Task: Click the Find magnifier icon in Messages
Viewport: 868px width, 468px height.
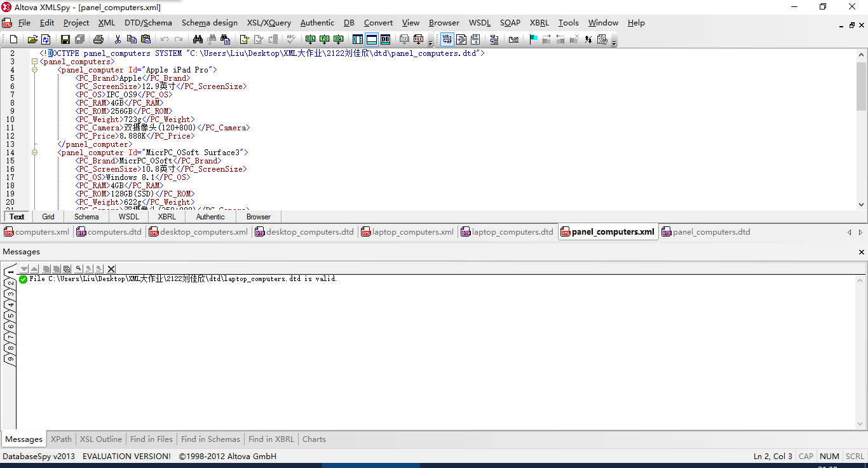Action: pos(78,269)
